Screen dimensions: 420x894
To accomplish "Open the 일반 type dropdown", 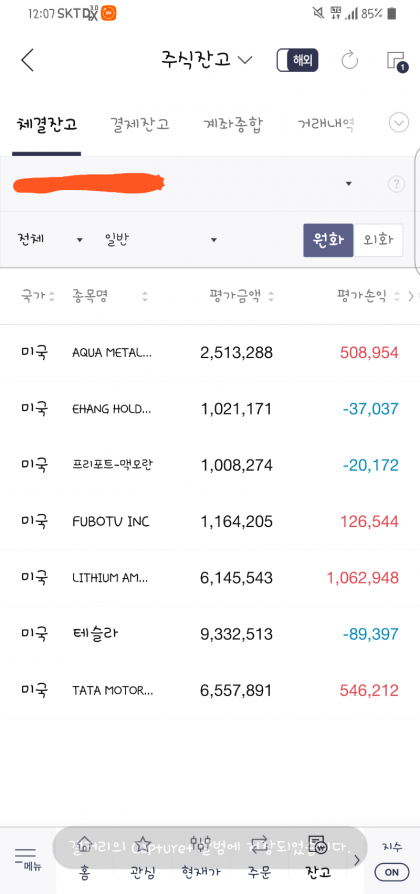I will [x=160, y=239].
